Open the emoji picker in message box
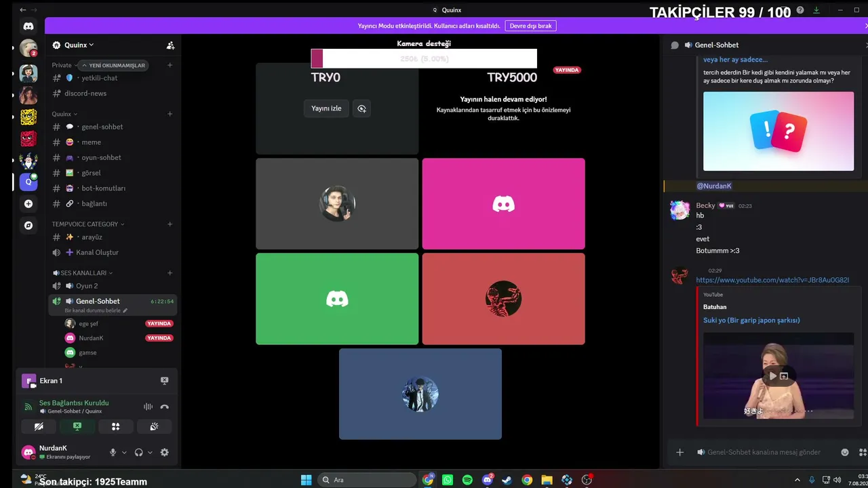This screenshot has width=868, height=488. [x=845, y=452]
